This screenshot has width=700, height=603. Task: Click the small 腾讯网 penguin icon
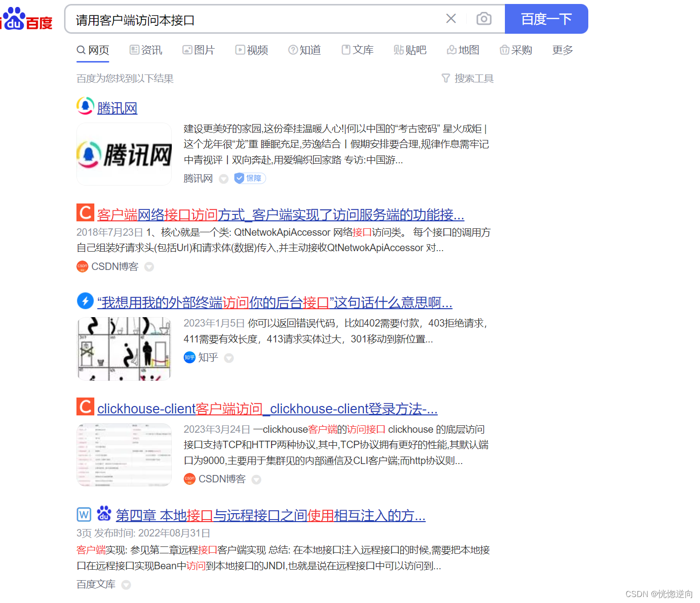click(85, 106)
